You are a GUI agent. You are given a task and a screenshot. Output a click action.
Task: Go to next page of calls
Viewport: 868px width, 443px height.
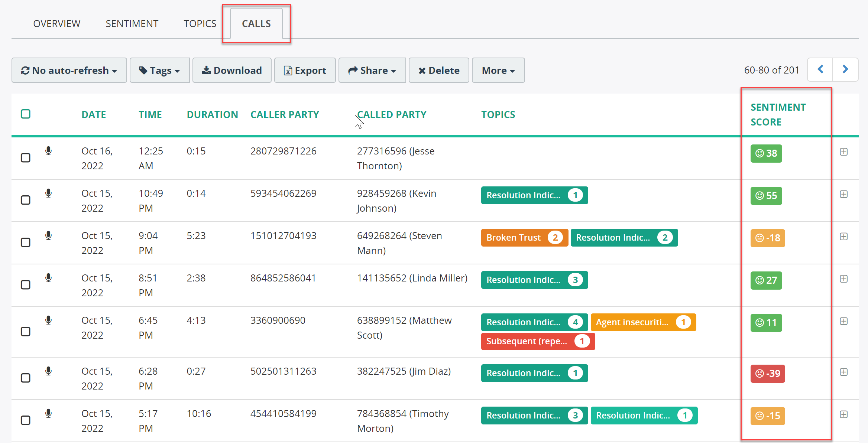coord(845,69)
